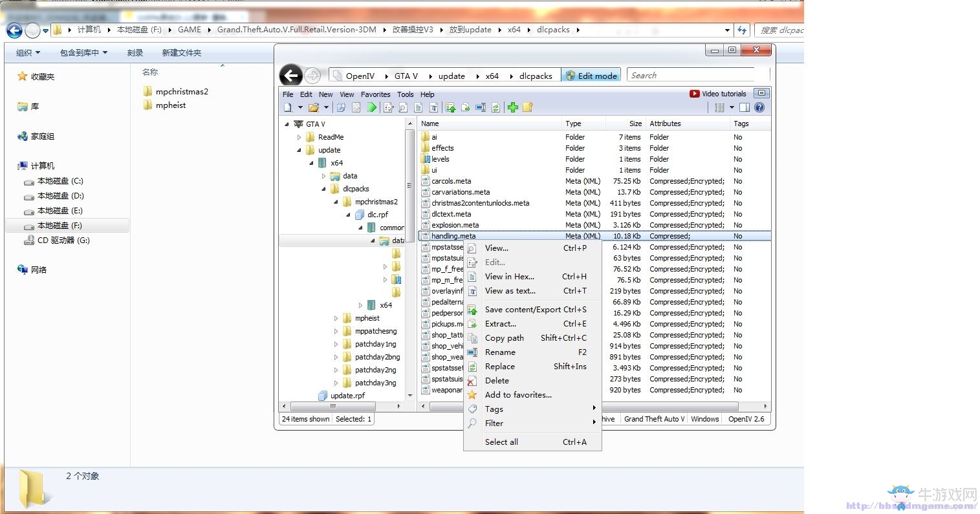Choose View as text... from context menu
The width and height of the screenshot is (980, 514).
click(532, 290)
